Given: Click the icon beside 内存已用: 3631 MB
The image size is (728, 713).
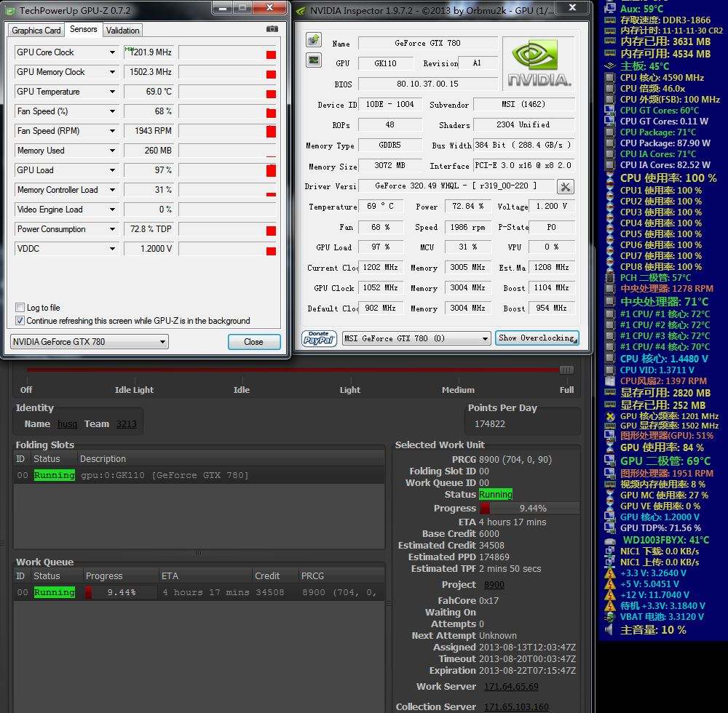Looking at the screenshot, I should (610, 41).
